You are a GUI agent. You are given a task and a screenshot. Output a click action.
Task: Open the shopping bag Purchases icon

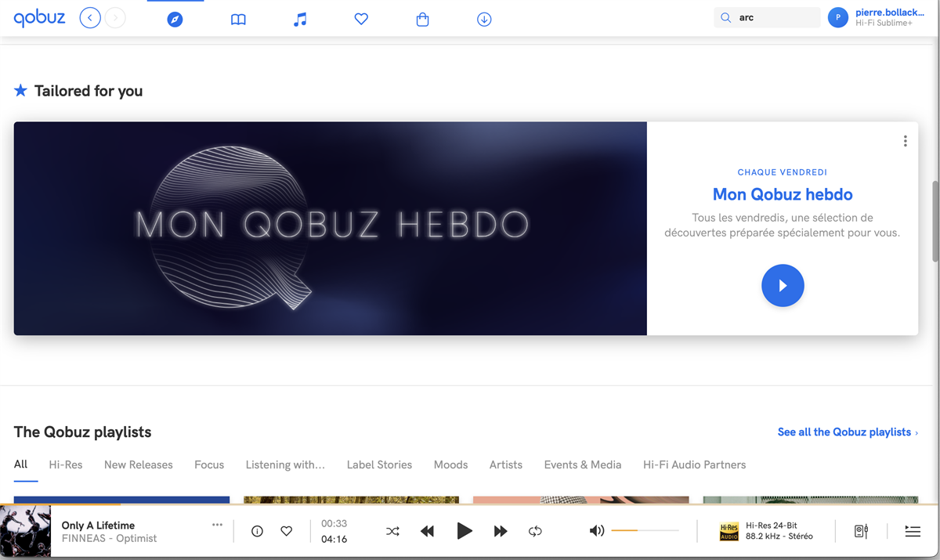(x=422, y=20)
